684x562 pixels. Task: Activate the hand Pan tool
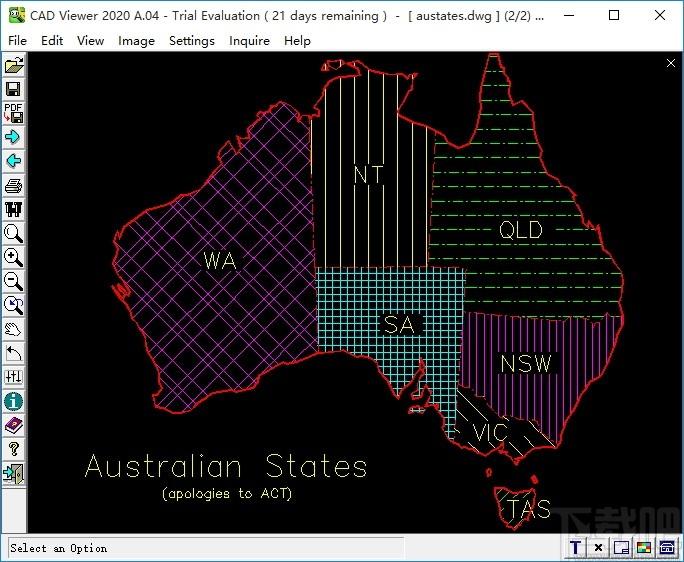tap(14, 329)
